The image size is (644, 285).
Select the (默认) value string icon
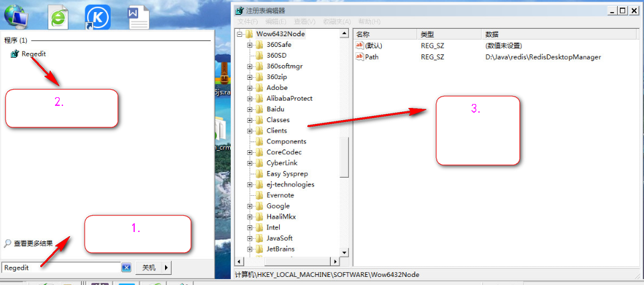[x=360, y=45]
